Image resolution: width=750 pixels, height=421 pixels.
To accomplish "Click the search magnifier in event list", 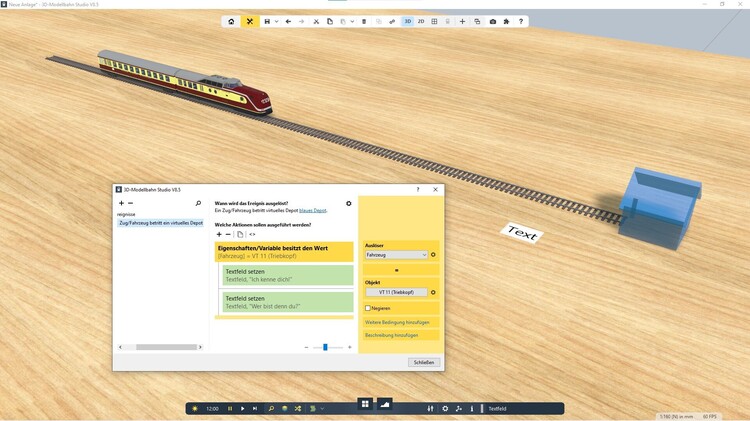I will pyautogui.click(x=198, y=203).
